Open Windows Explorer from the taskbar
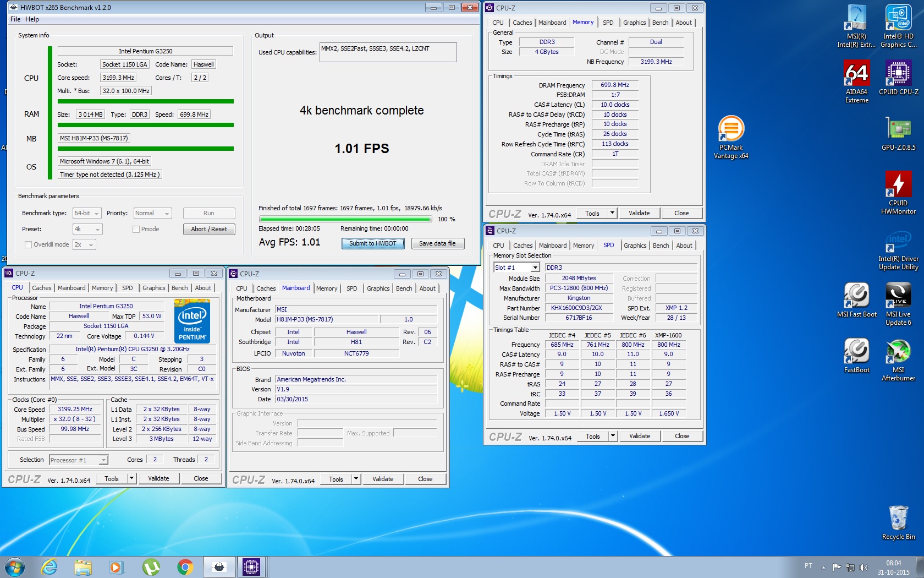 tap(83, 567)
